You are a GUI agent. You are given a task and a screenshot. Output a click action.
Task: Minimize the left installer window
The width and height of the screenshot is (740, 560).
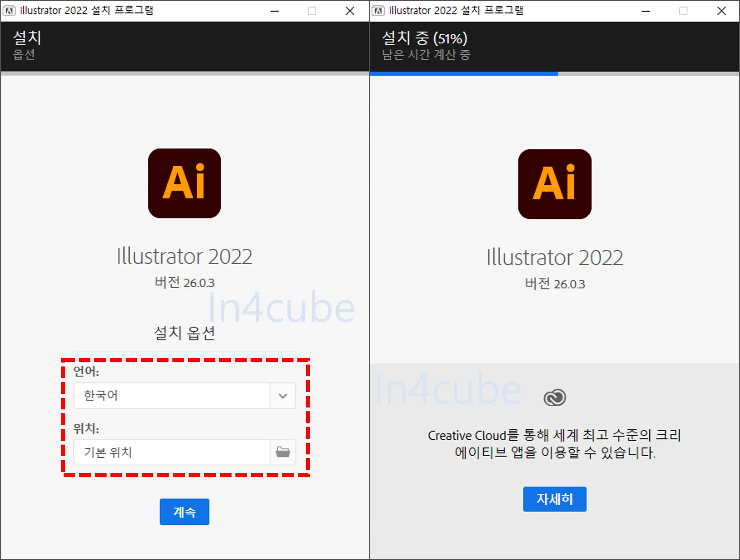click(275, 11)
